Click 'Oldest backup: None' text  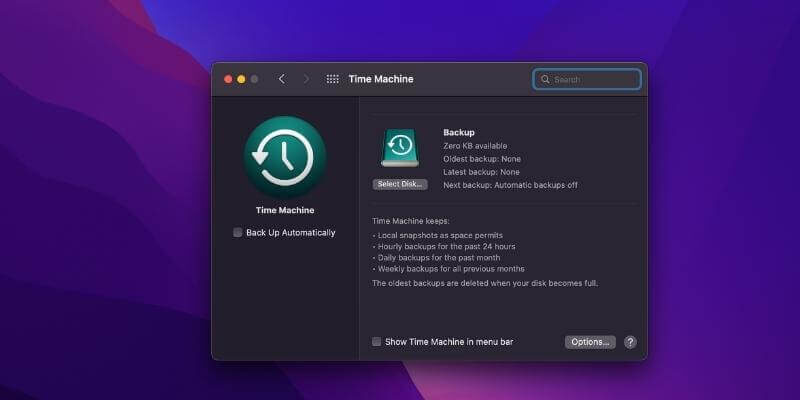(482, 159)
